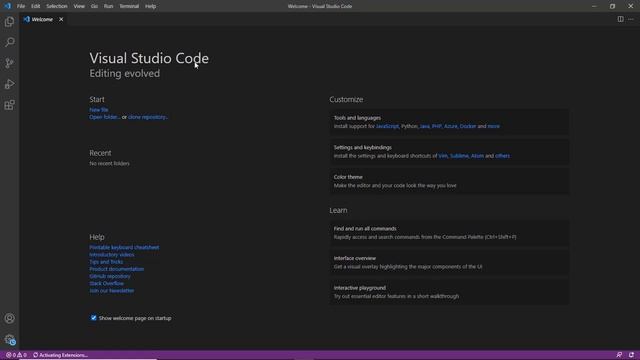Open the View menu
The width and height of the screenshot is (640, 360).
pos(79,6)
